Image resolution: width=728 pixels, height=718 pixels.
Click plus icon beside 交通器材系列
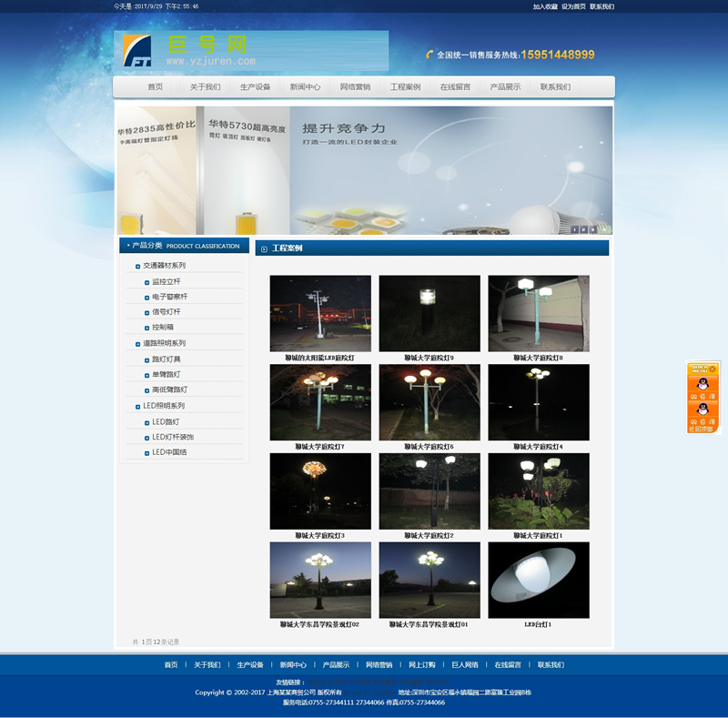(x=136, y=266)
